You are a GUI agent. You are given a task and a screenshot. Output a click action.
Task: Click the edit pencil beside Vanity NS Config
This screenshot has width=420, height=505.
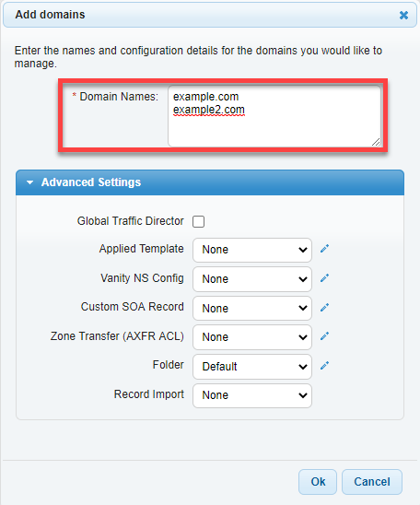tap(324, 278)
